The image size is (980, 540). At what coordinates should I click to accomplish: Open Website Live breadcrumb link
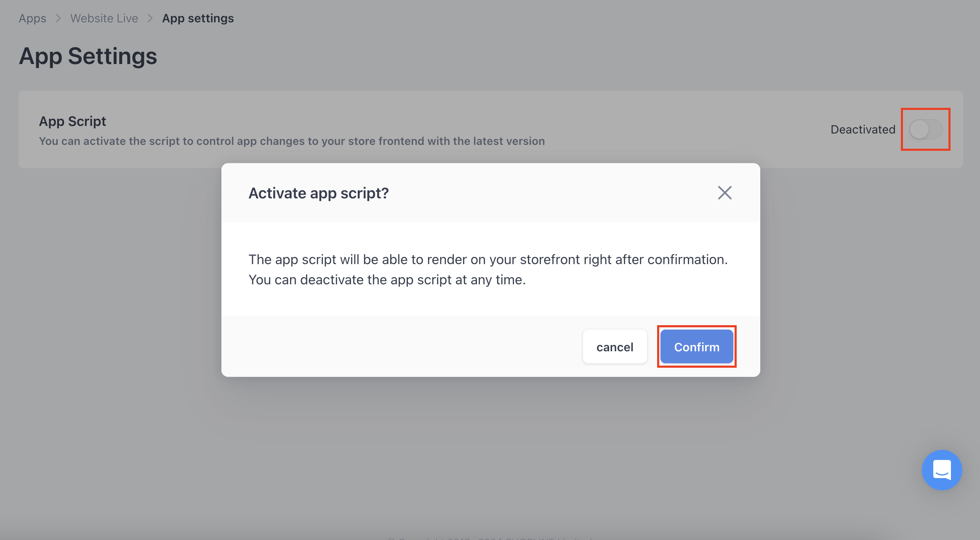[104, 18]
